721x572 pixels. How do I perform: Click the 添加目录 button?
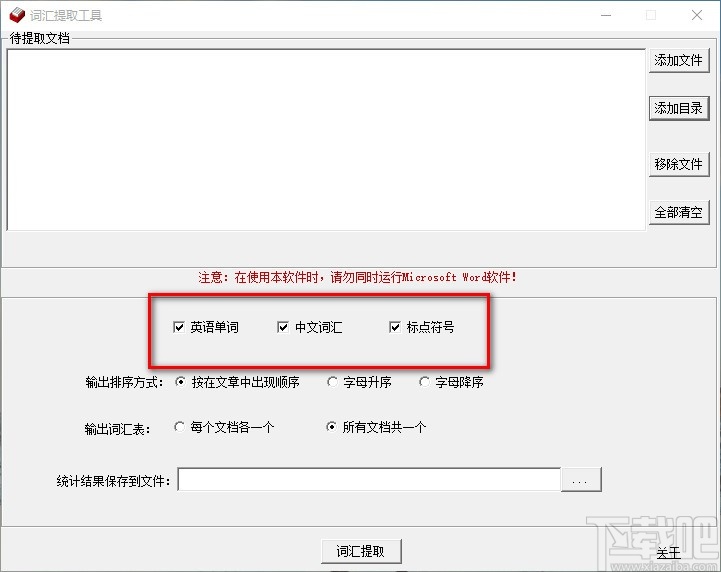point(679,109)
